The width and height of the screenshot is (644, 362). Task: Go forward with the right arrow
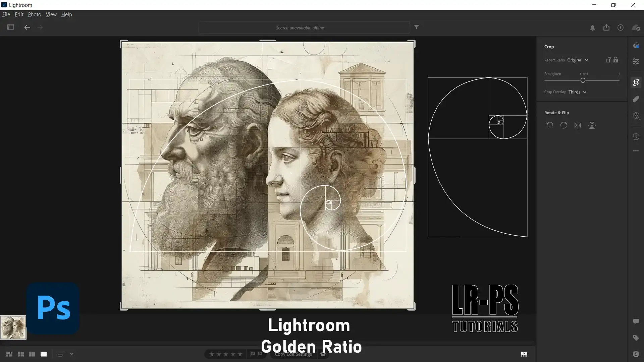tap(40, 27)
